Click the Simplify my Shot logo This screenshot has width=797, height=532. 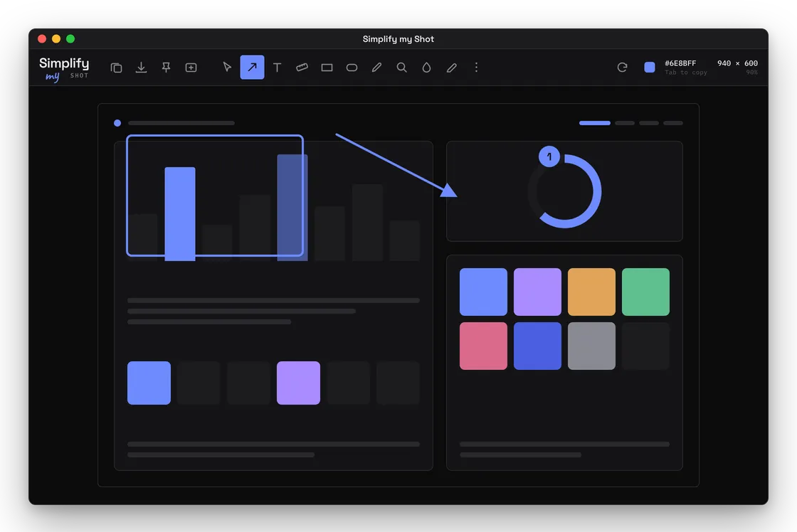(x=64, y=68)
